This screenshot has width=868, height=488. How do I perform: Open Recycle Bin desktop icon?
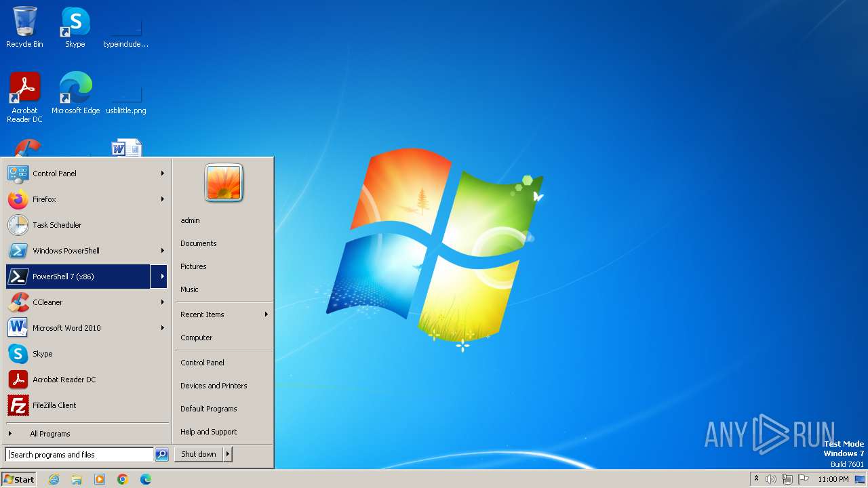tap(24, 27)
